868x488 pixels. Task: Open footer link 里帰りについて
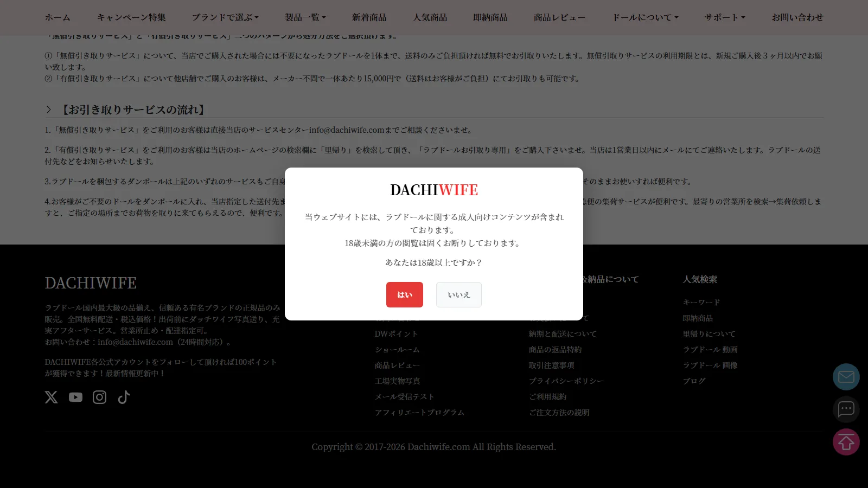[x=710, y=334]
